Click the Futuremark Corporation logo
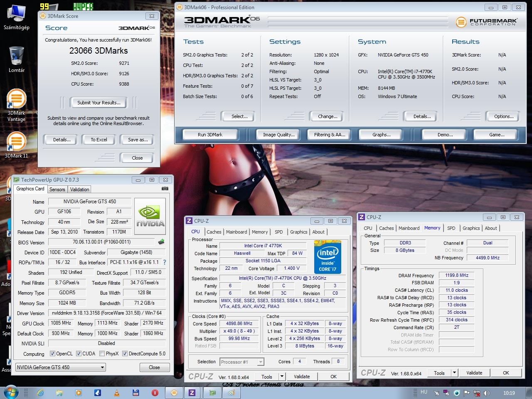Viewport: 532px width, 399px height. point(486,22)
